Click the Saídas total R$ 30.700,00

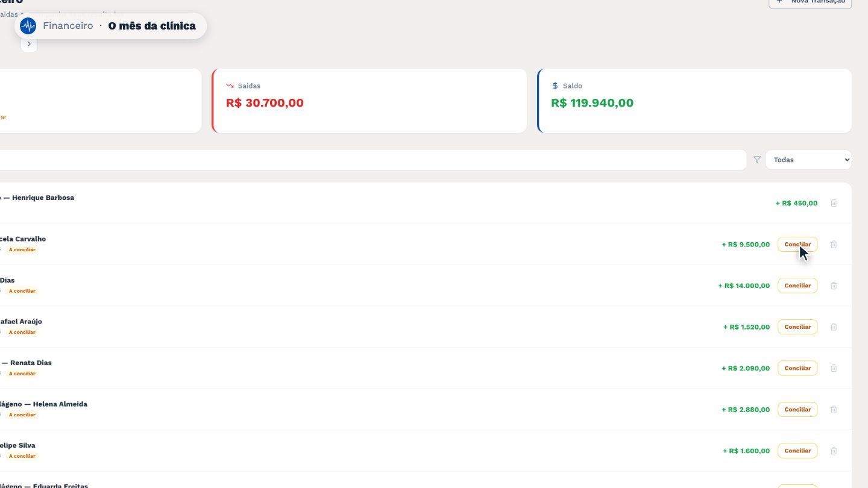[265, 103]
